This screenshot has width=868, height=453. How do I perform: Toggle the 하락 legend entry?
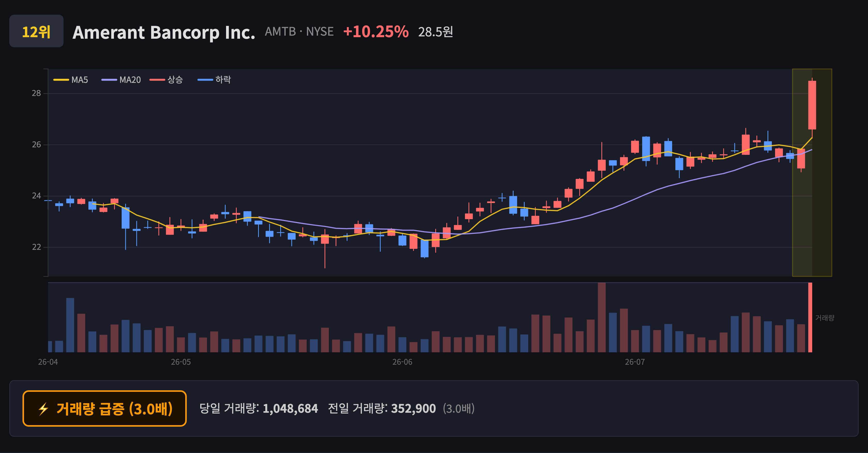point(214,80)
